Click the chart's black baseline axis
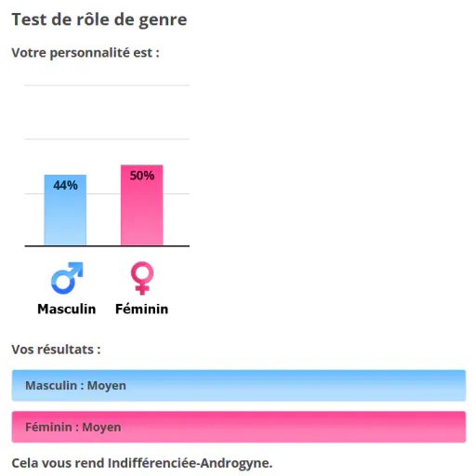472x476 pixels. (107, 246)
